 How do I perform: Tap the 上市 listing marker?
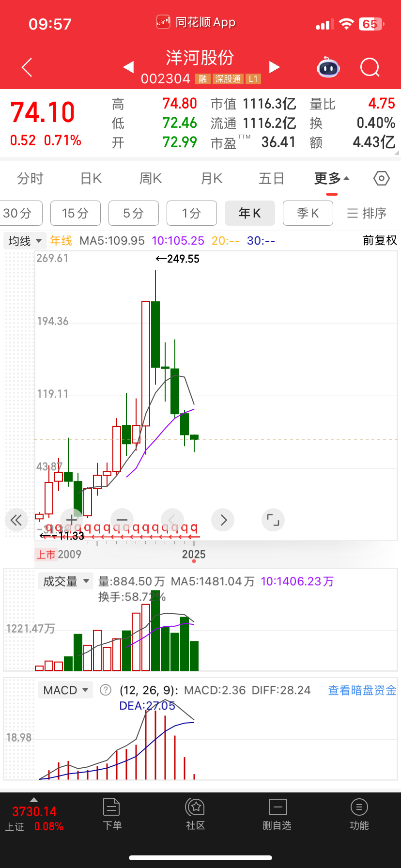click(x=46, y=555)
